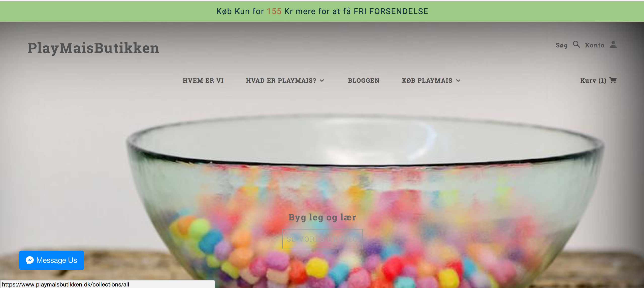The width and height of the screenshot is (644, 288).
Task: Click the Se vores udvalg button
Action: (x=323, y=239)
